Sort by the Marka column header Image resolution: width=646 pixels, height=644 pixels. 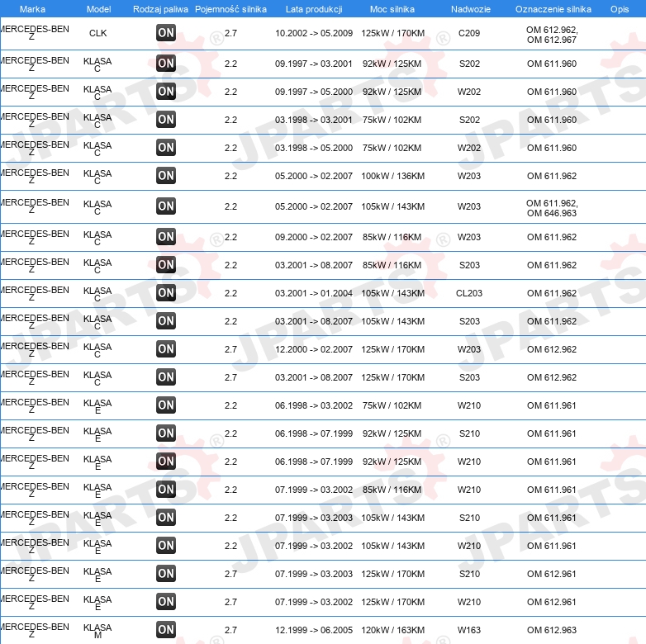pyautogui.click(x=32, y=9)
